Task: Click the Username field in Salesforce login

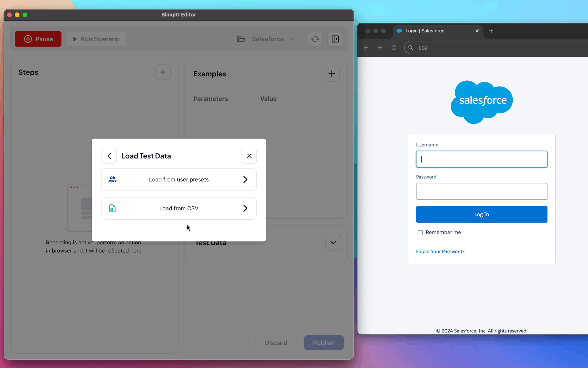Action: tap(482, 159)
